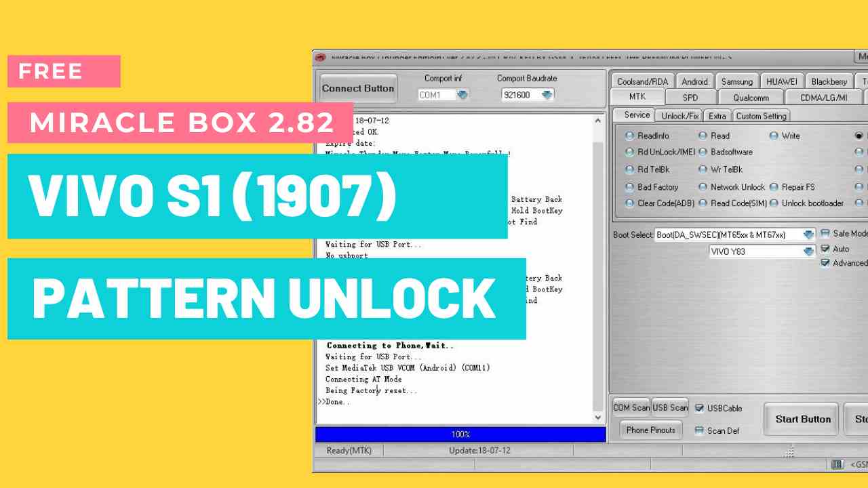
Task: Click the Update:18-07-12 status entry
Action: 479,450
